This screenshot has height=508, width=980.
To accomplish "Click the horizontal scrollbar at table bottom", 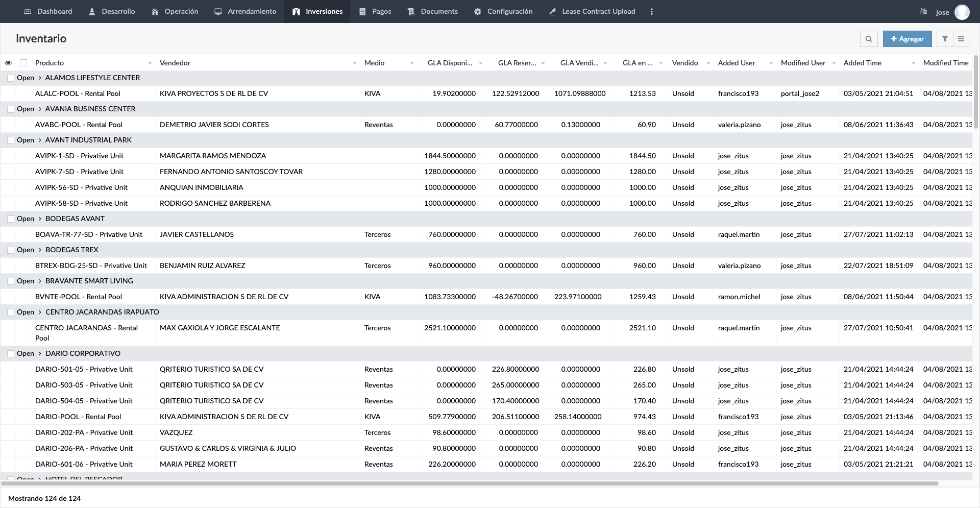I will coord(470,483).
